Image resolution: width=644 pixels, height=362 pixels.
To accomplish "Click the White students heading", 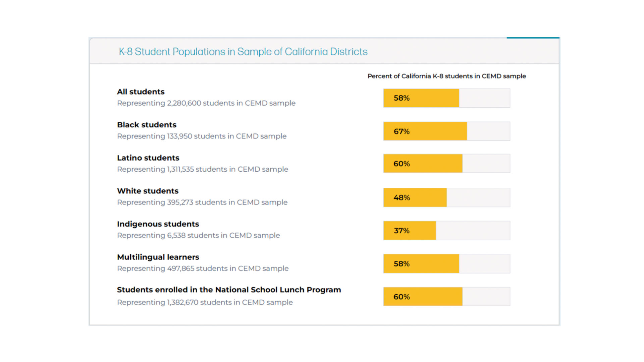I will (148, 191).
